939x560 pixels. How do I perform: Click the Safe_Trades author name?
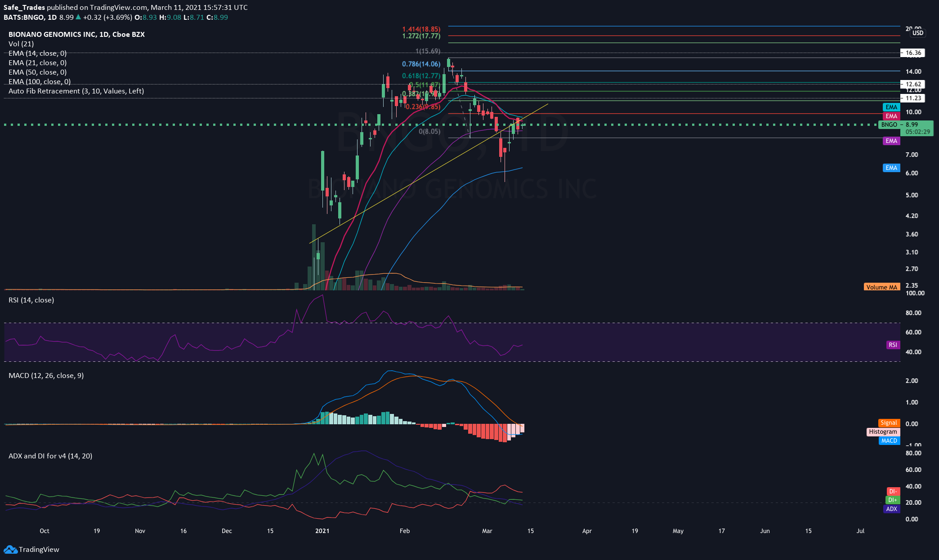click(24, 7)
